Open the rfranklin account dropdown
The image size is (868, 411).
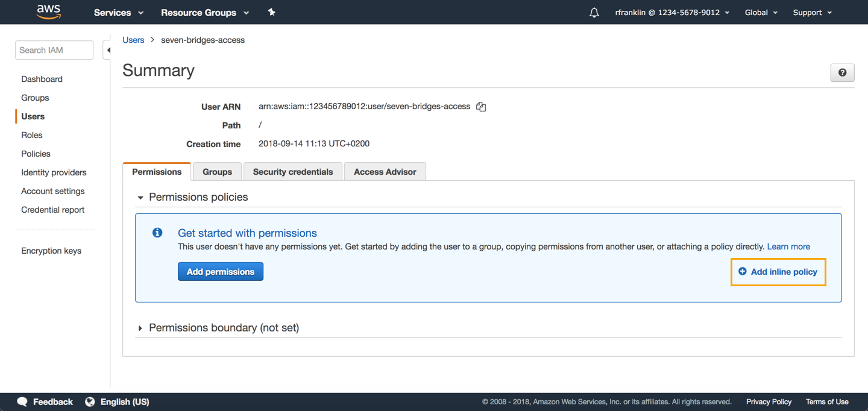pos(672,13)
